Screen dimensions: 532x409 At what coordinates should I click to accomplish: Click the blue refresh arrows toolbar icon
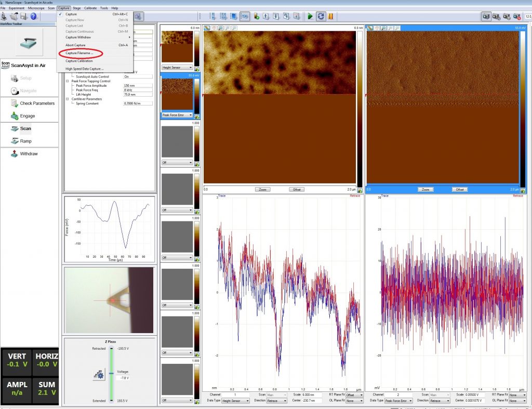321,17
